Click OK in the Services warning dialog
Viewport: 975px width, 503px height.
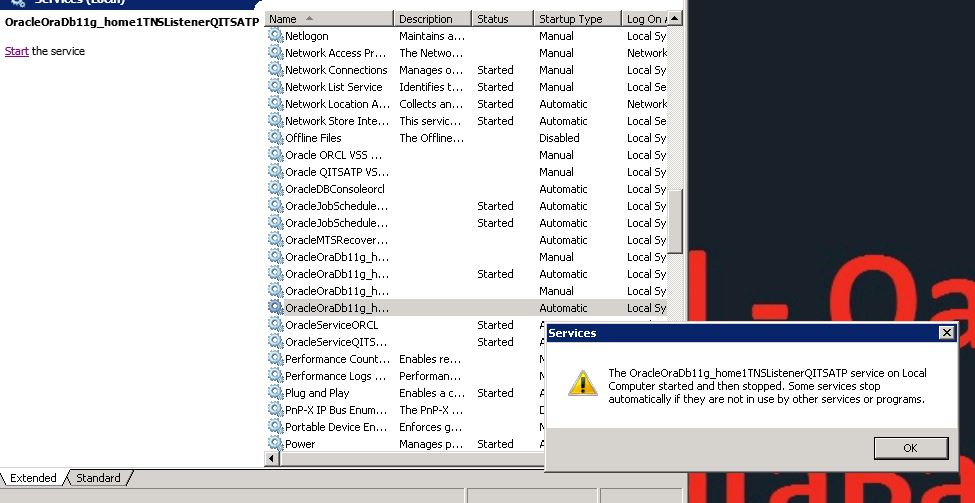click(911, 448)
